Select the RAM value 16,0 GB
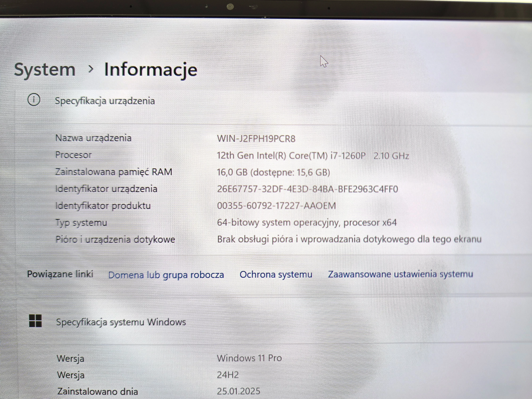The height and width of the screenshot is (399, 532). coord(273,173)
